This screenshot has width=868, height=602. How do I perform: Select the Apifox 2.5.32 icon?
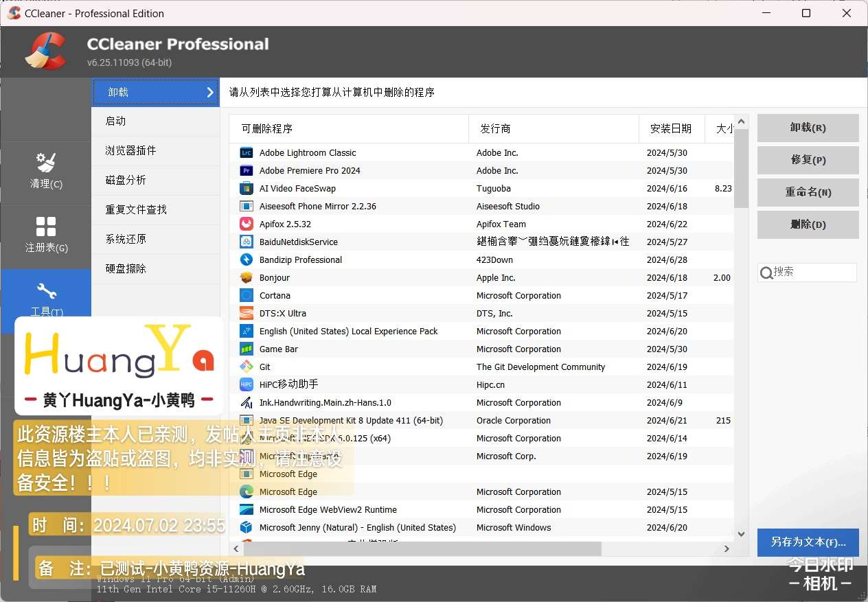point(247,224)
